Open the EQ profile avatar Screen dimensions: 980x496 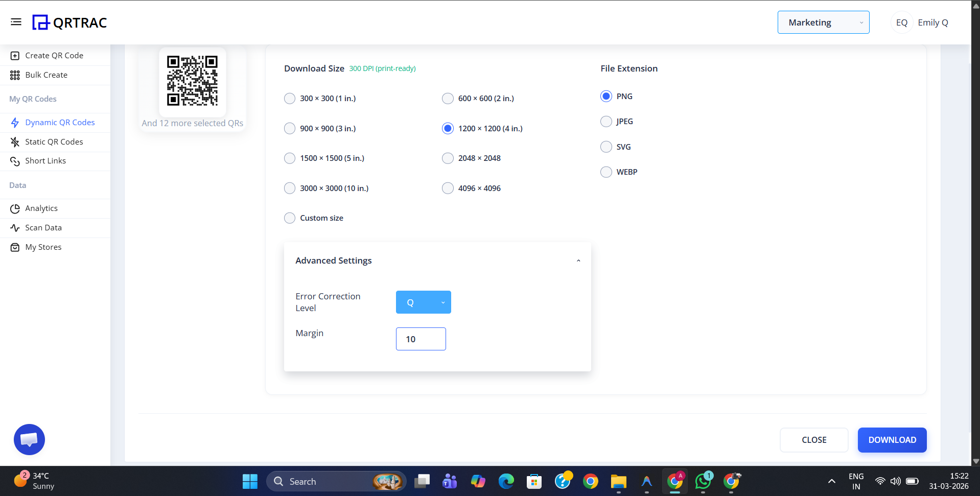click(x=901, y=22)
